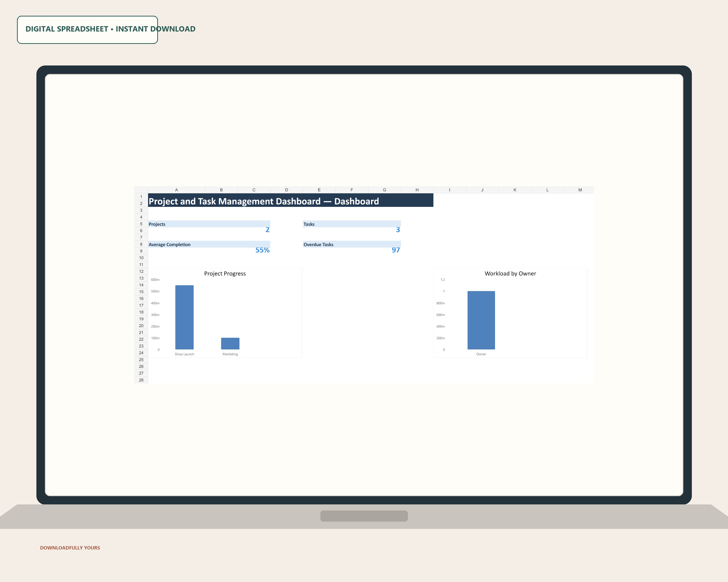Click the '55%' completion value
Image resolution: width=728 pixels, height=582 pixels.
click(262, 250)
